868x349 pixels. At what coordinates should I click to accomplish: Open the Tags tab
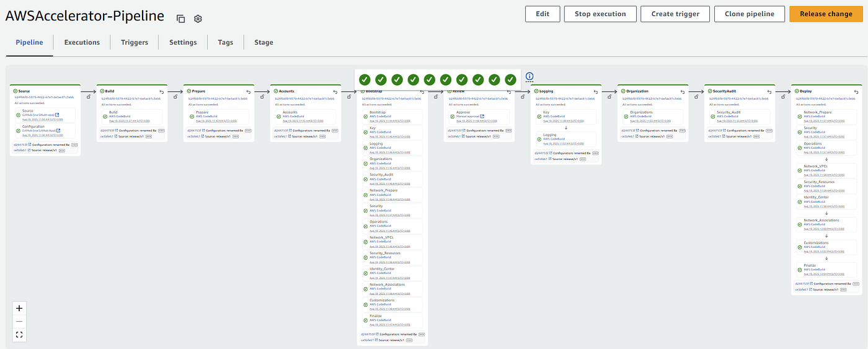click(x=226, y=42)
